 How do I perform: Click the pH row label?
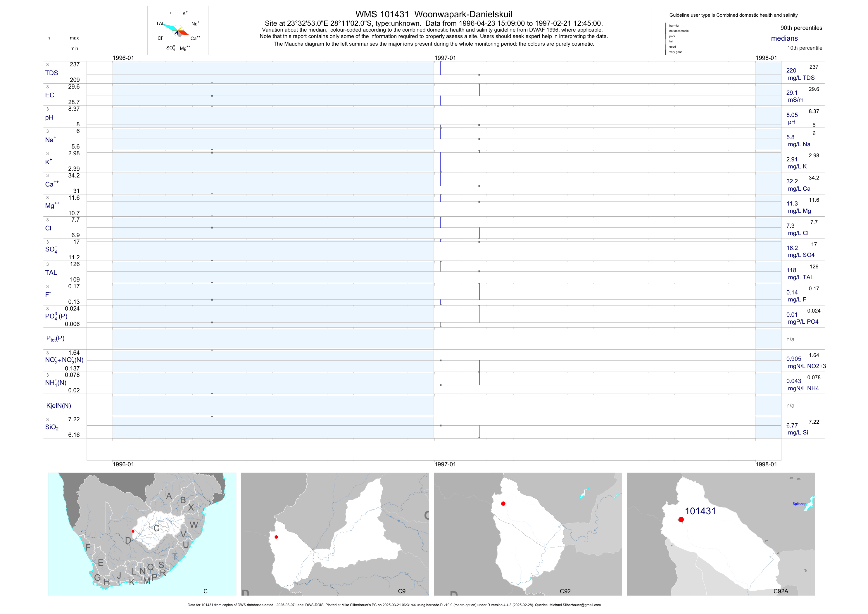(49, 118)
